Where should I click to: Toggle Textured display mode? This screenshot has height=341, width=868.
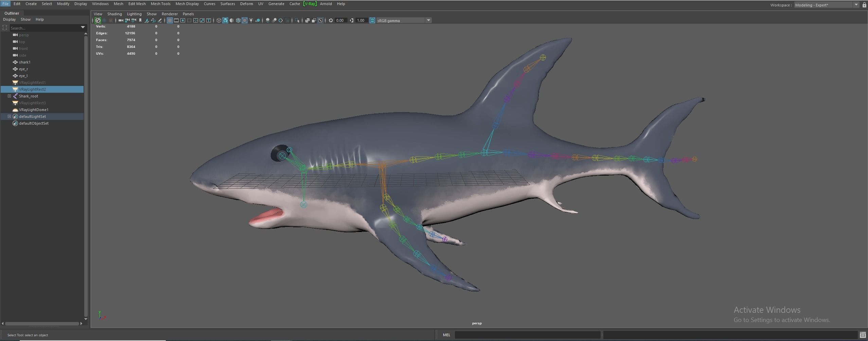(x=245, y=20)
